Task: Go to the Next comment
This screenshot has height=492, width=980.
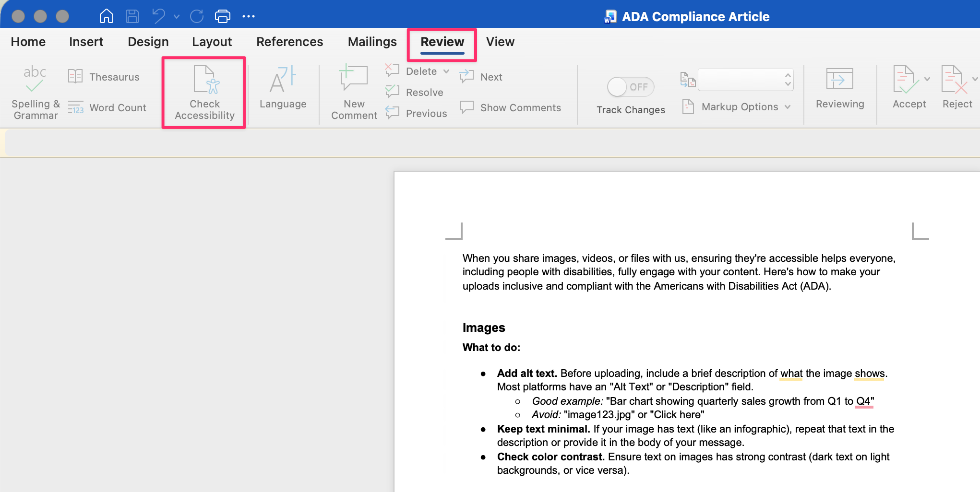Action: (x=481, y=77)
